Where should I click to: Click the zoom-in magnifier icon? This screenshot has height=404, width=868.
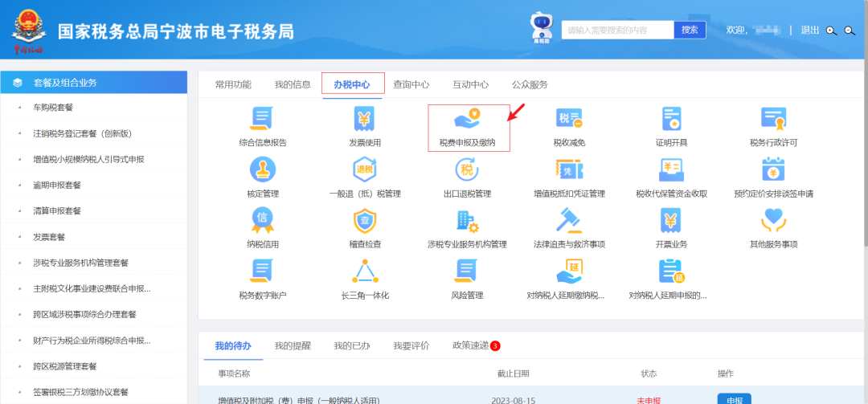point(832,31)
